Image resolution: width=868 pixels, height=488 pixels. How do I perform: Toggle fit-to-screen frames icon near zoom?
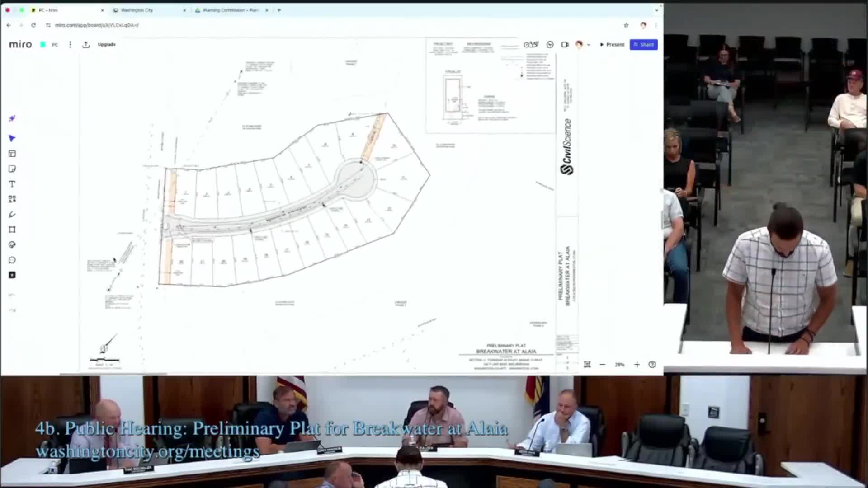587,364
